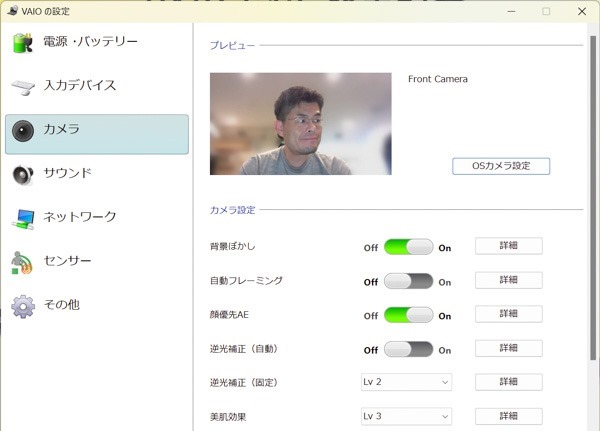
Task: Click the ネットワーク computer icon
Action: 23,219
